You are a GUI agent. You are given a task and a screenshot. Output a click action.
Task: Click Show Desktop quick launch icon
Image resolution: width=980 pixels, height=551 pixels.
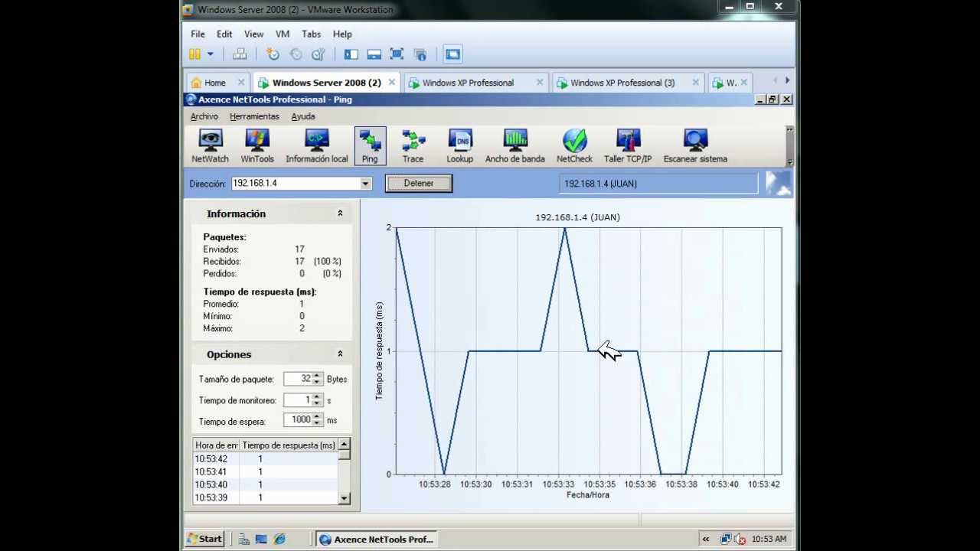coord(261,539)
